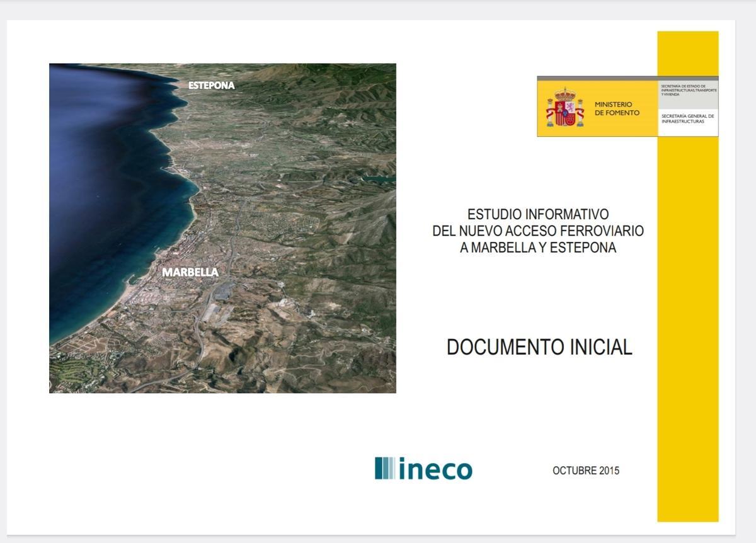Click the Secretaría General de Infraestructuras text
Screen dimensions: 756x543
tap(687, 118)
